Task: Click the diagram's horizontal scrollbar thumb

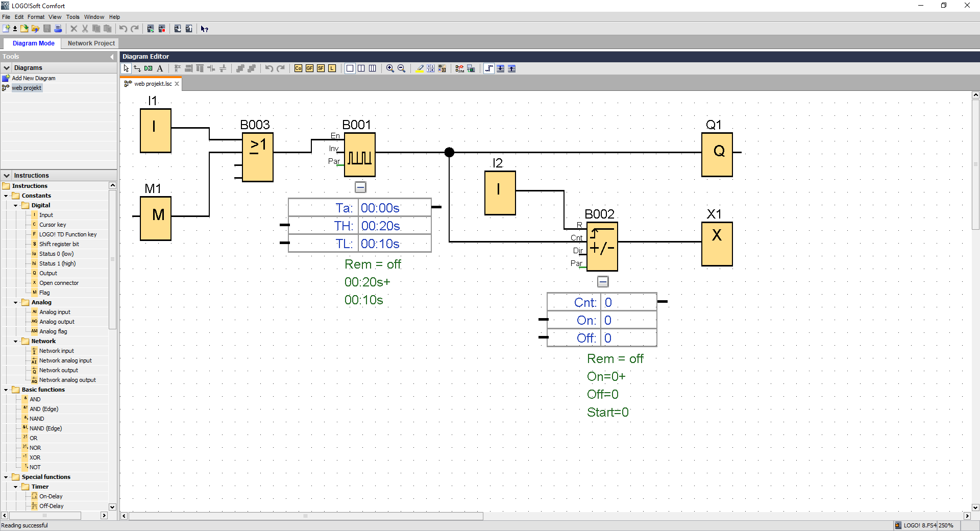Action: tap(306, 516)
